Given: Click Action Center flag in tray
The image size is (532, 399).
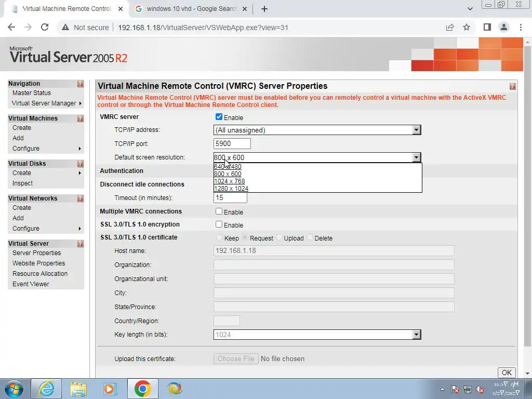Looking at the screenshot, I should point(455,390).
